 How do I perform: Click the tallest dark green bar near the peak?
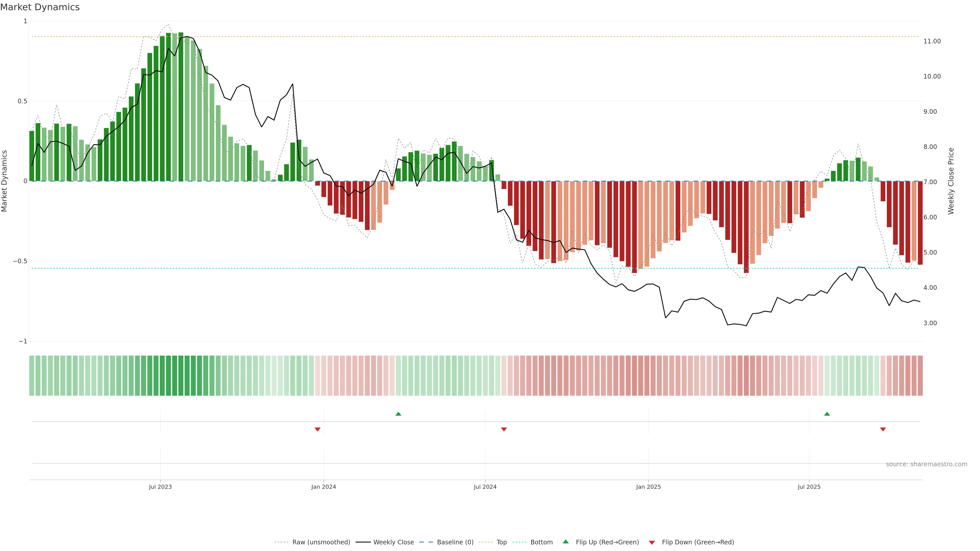coord(181,106)
